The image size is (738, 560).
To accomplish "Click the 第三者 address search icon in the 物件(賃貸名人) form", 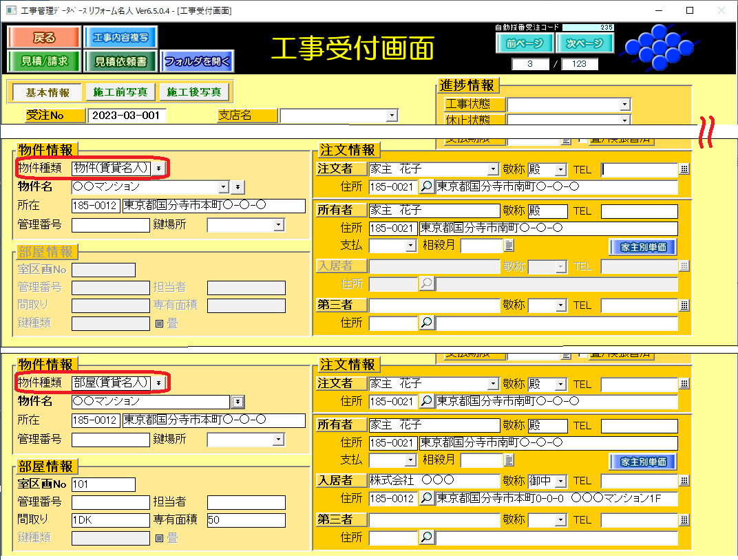I will tap(427, 322).
